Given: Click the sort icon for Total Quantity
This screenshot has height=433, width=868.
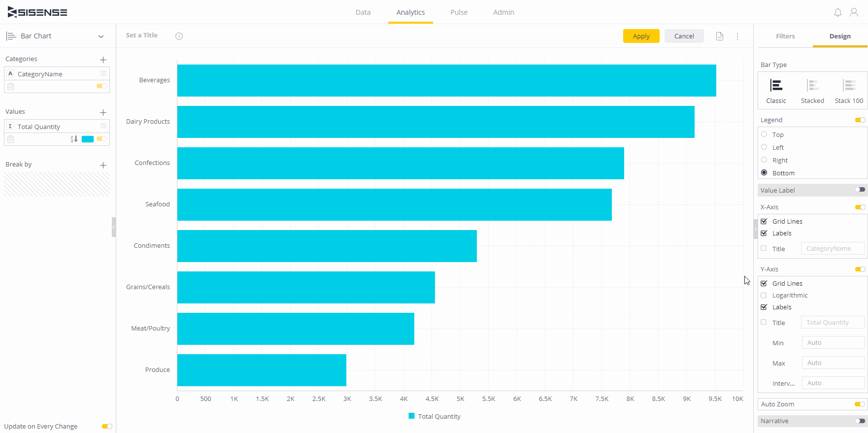Looking at the screenshot, I should point(74,139).
